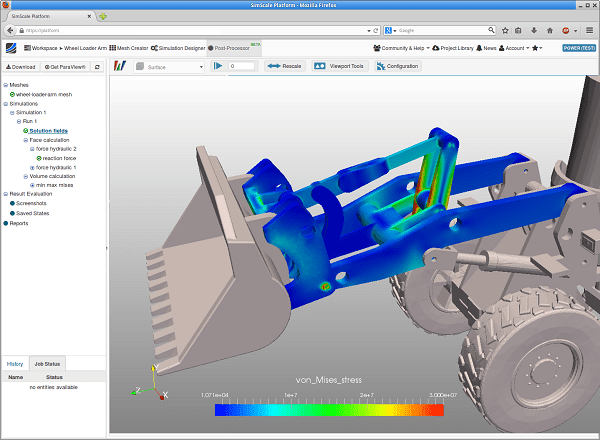Switch to the Mesh Creator tab
600x440 pixels.
tap(129, 48)
